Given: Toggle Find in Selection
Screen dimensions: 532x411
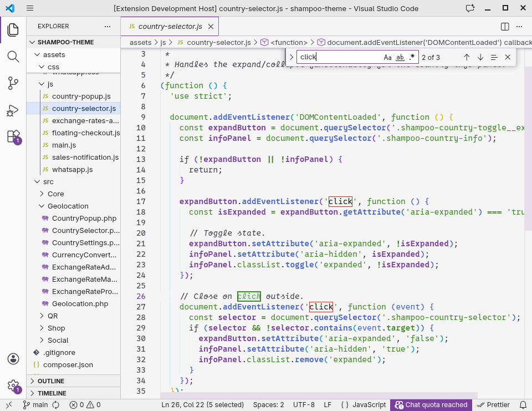Looking at the screenshot, I should pyautogui.click(x=494, y=57).
